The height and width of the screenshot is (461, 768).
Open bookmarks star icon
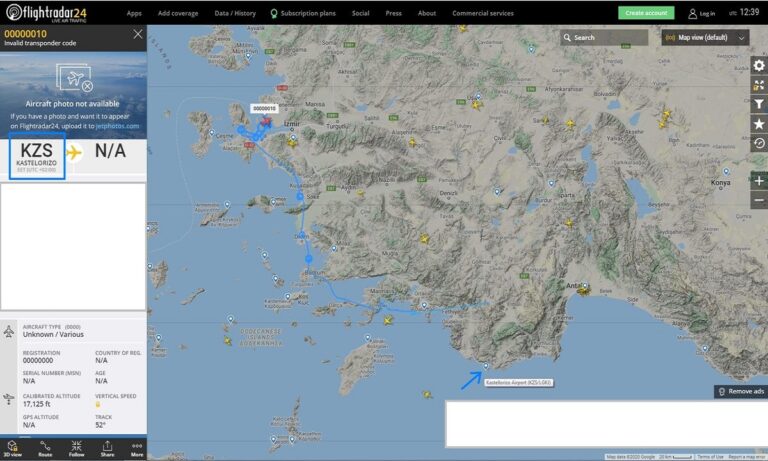[758, 123]
